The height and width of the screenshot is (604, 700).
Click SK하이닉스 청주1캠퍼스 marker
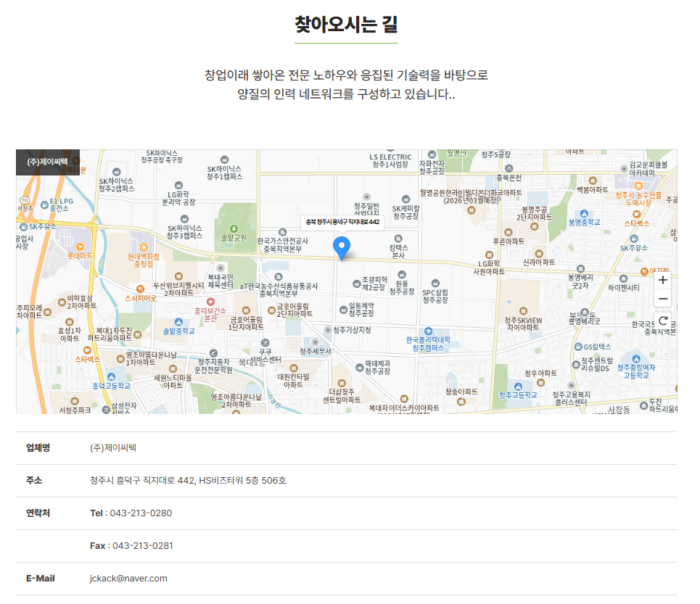click(225, 160)
